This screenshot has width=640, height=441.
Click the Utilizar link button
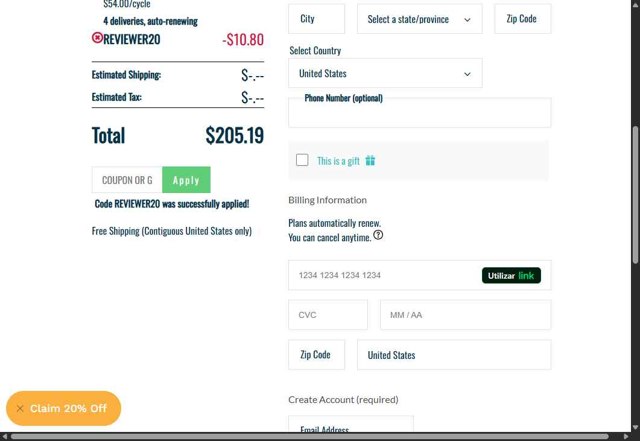[x=511, y=275]
